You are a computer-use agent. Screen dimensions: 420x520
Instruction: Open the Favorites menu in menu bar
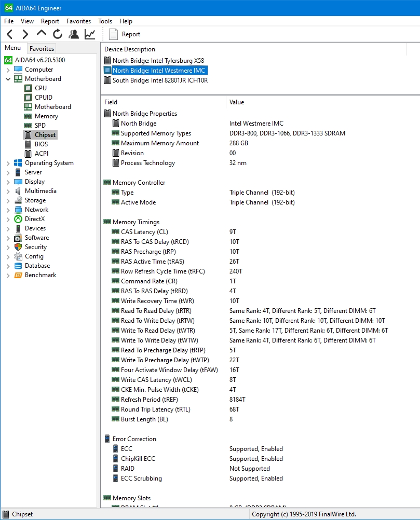click(78, 21)
